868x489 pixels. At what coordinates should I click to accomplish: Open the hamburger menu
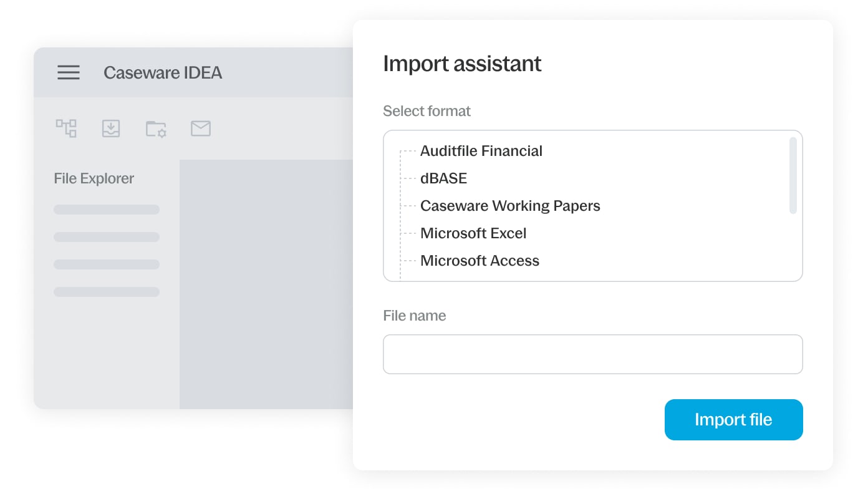pos(69,72)
